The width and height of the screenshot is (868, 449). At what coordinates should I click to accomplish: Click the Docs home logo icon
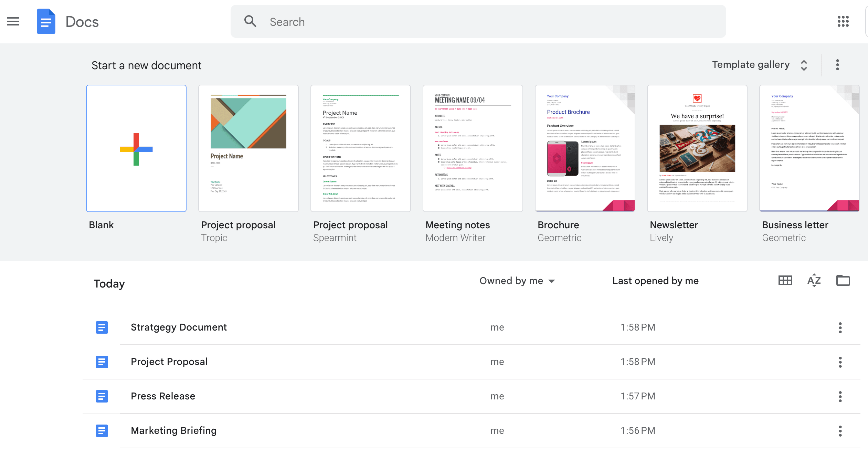(46, 21)
